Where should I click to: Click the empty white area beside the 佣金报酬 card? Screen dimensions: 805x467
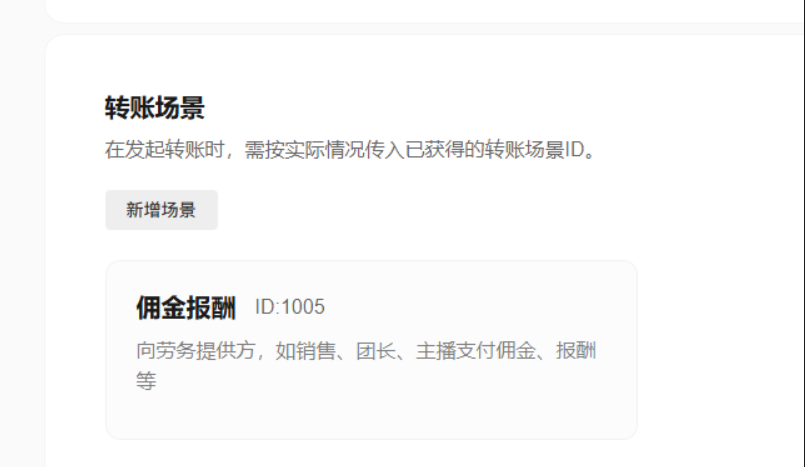click(x=719, y=349)
